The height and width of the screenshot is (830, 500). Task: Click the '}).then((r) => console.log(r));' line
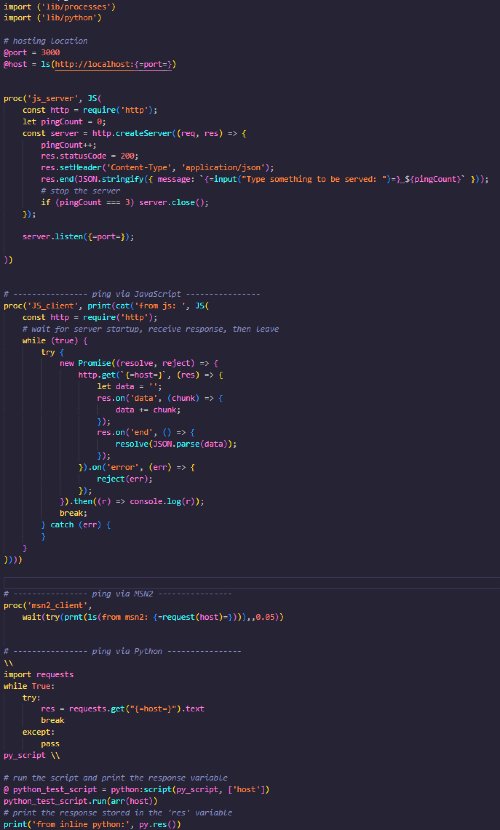tap(132, 501)
